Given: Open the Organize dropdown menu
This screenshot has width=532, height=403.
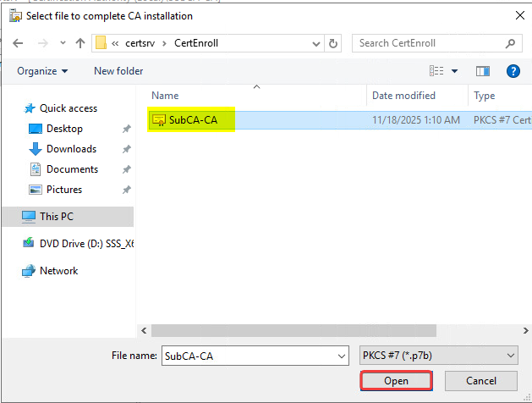Looking at the screenshot, I should tap(42, 71).
